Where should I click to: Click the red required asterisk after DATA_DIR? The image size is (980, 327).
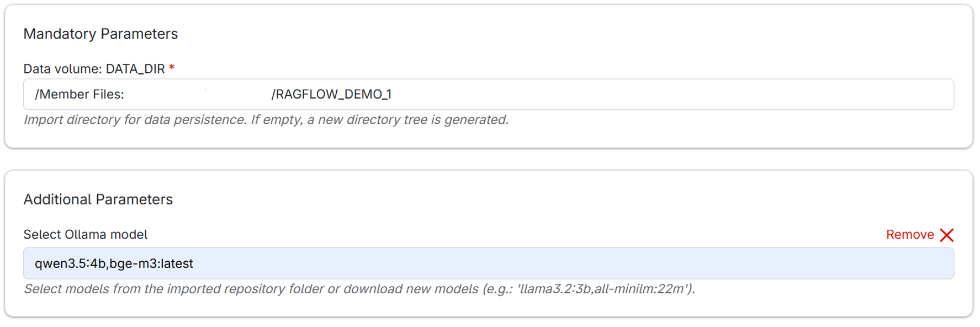(x=172, y=68)
